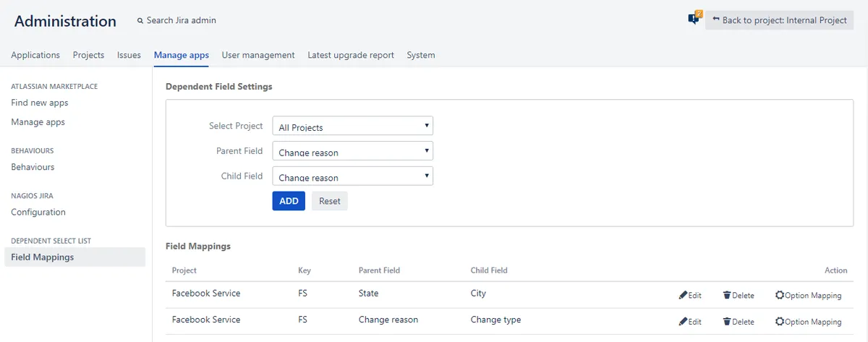The width and height of the screenshot is (868, 342).
Task: Open Find new apps in sidebar
Action: point(40,103)
